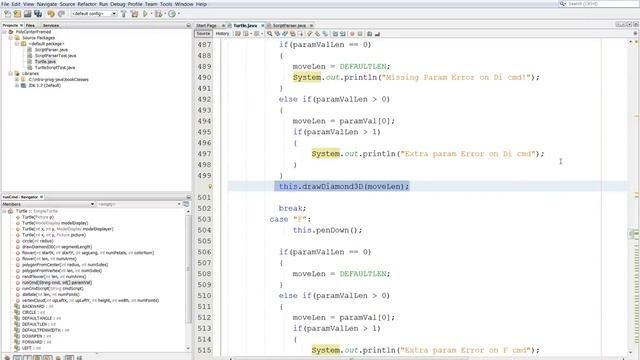640x360 pixels.
Task: Run the project with green arrow
Action: [x=145, y=14]
